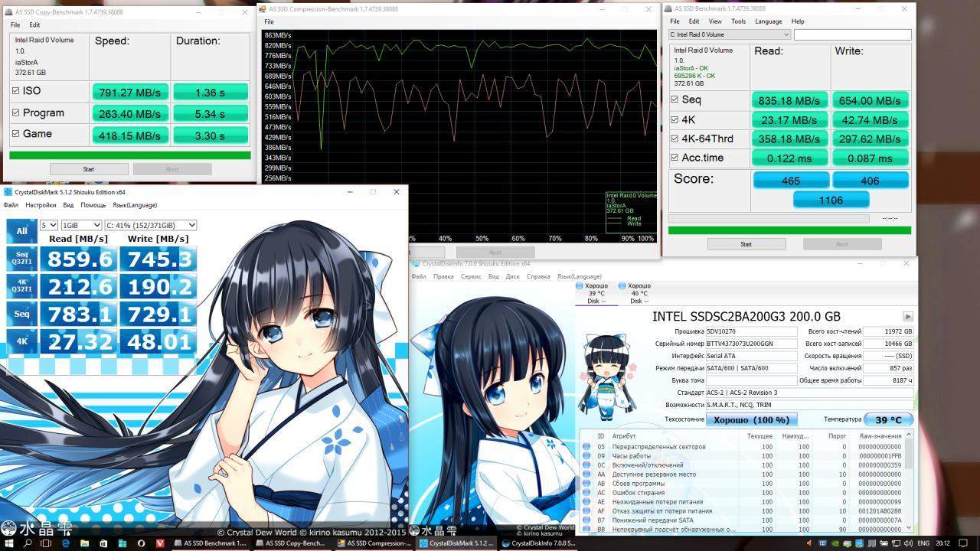Click the chibi Shizuku character in CrystalDiskInfo
The width and height of the screenshot is (980, 551).
tap(605, 375)
